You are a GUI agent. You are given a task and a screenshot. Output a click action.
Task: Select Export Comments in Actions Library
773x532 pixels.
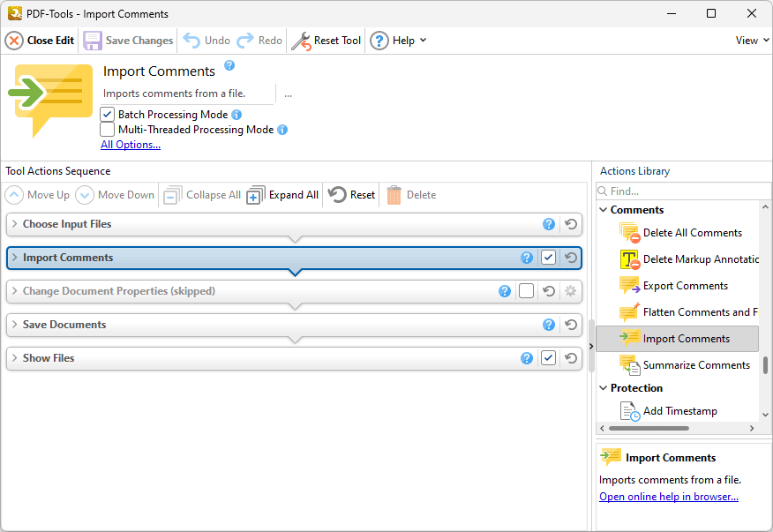click(x=673, y=286)
